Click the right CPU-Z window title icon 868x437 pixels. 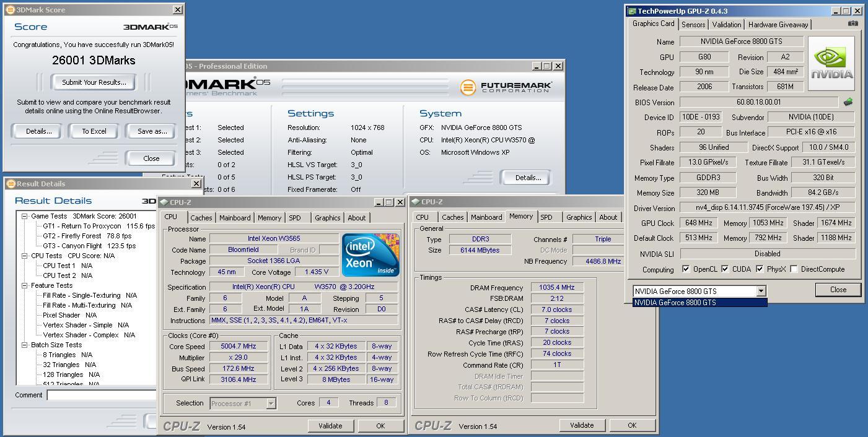tap(415, 201)
